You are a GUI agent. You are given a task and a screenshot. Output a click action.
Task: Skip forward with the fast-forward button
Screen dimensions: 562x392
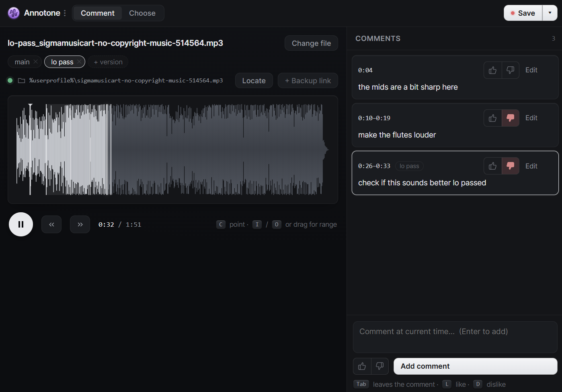pyautogui.click(x=80, y=224)
